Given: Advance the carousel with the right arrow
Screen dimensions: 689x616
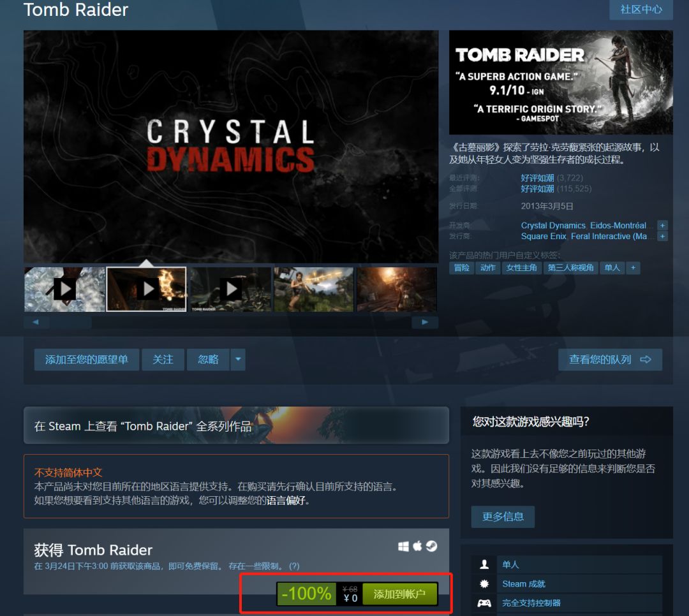Looking at the screenshot, I should click(425, 322).
